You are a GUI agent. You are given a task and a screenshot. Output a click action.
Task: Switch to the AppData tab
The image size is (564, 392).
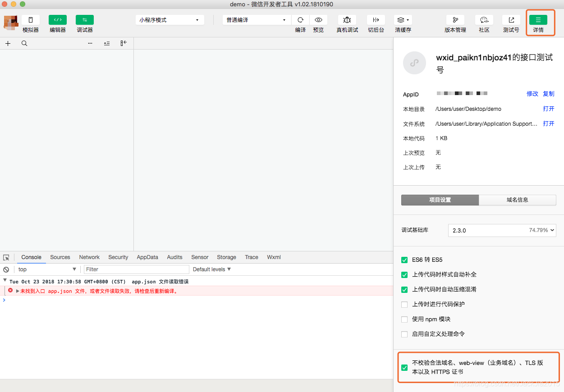(147, 257)
